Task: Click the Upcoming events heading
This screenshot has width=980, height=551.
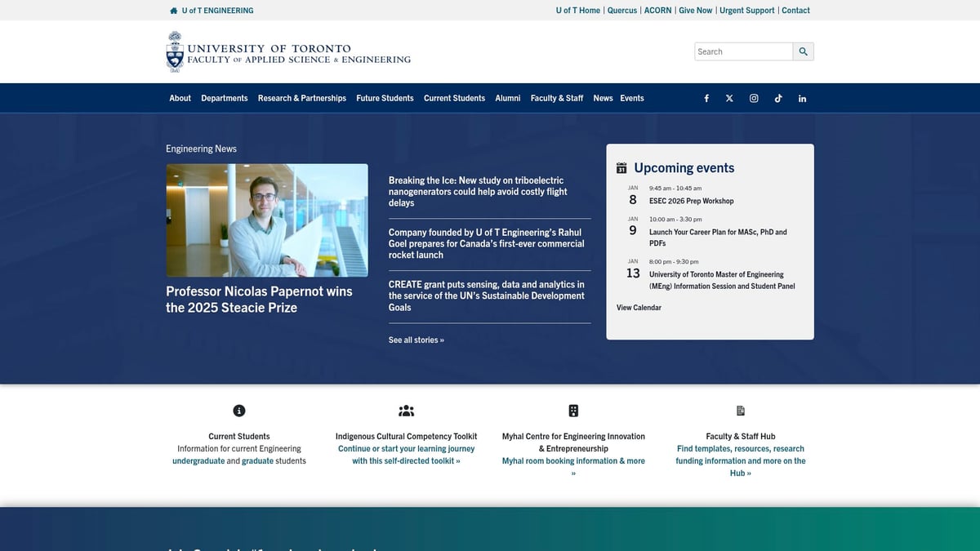Action: (684, 168)
